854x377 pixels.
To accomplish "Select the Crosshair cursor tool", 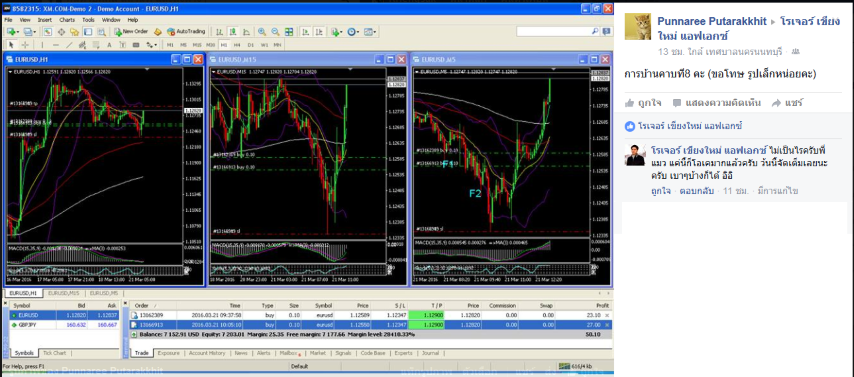I will pos(25,45).
